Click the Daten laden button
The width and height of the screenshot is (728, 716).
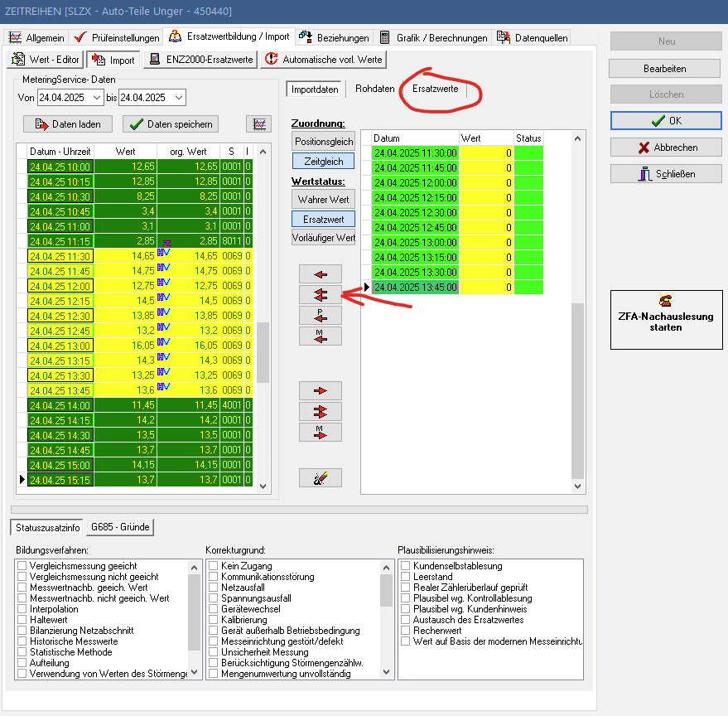click(x=69, y=124)
